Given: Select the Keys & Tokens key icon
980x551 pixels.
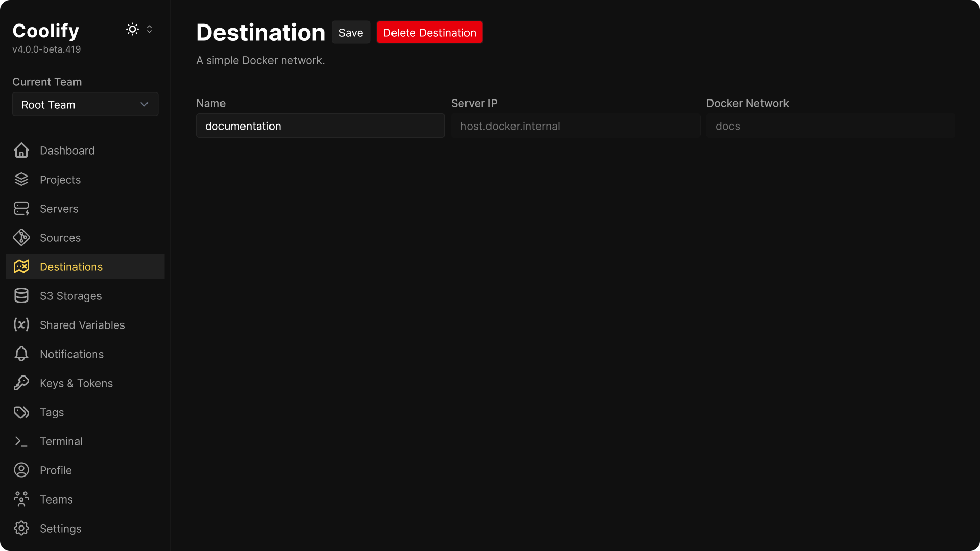Looking at the screenshot, I should [x=21, y=383].
